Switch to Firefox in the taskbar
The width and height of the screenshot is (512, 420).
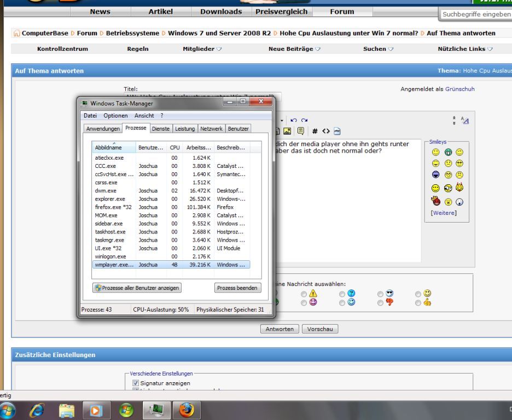pyautogui.click(x=186, y=411)
